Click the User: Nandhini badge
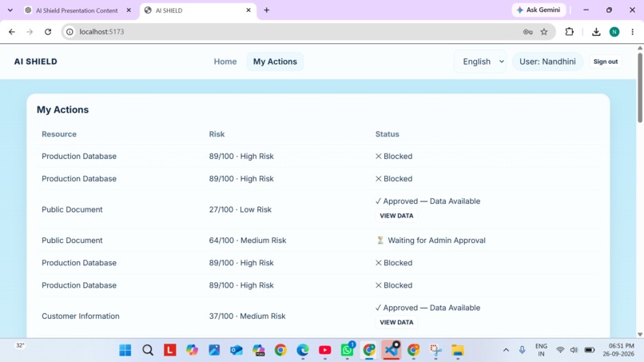The height and width of the screenshot is (362, 644). (x=547, y=62)
